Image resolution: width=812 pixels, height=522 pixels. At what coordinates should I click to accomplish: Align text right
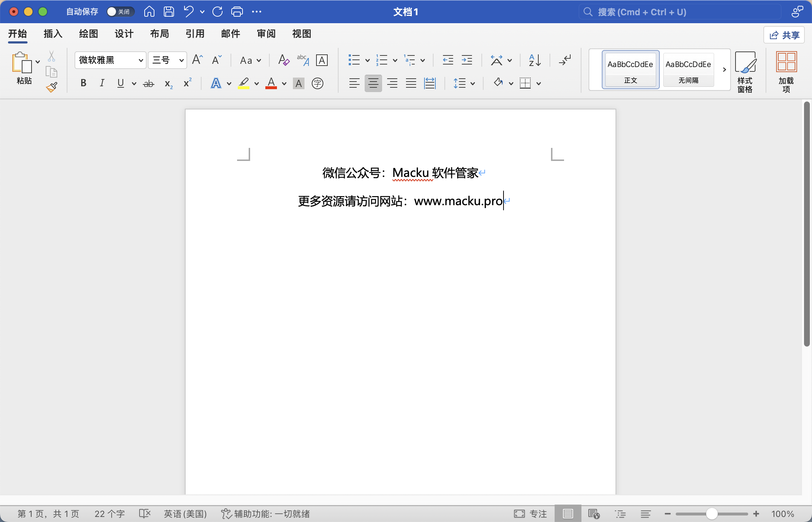click(x=392, y=83)
